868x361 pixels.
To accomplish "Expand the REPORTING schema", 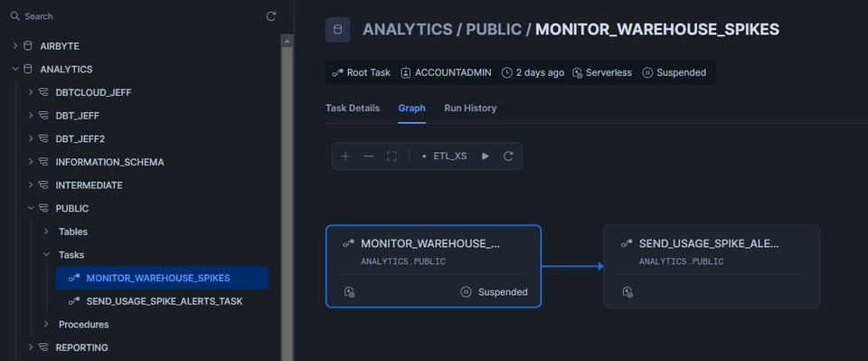I will [31, 347].
